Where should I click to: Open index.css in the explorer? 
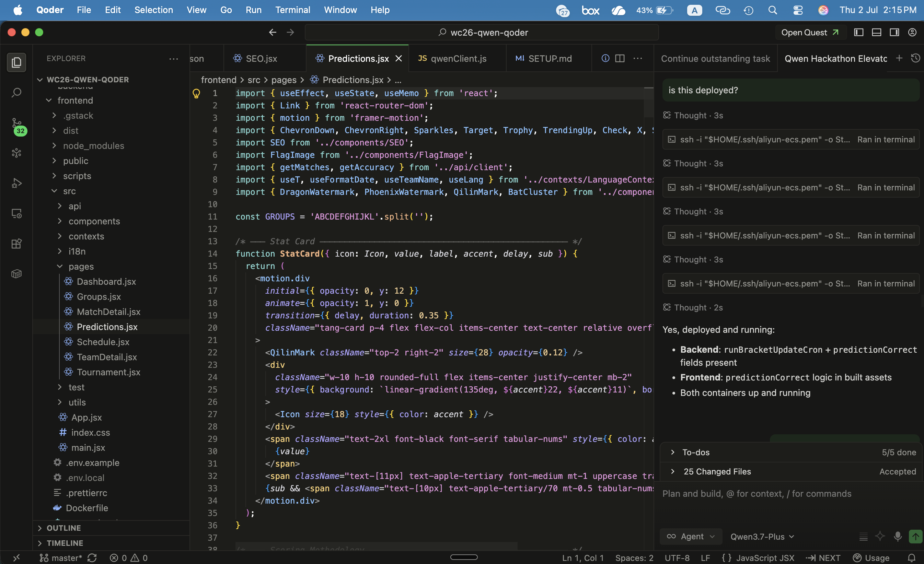(x=90, y=433)
